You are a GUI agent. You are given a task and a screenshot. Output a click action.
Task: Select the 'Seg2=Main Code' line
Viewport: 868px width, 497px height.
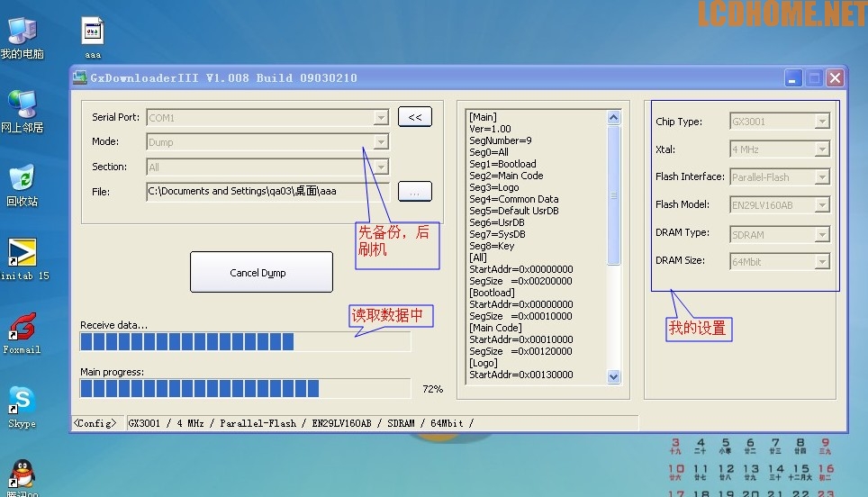click(x=506, y=176)
